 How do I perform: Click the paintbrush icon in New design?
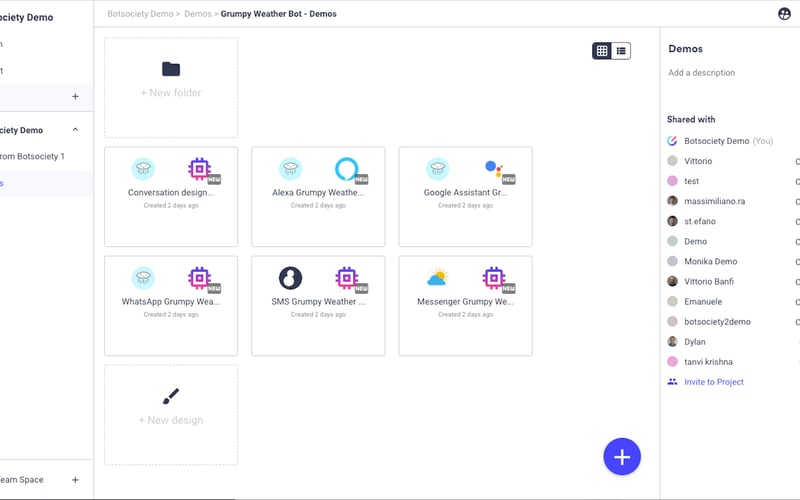171,396
